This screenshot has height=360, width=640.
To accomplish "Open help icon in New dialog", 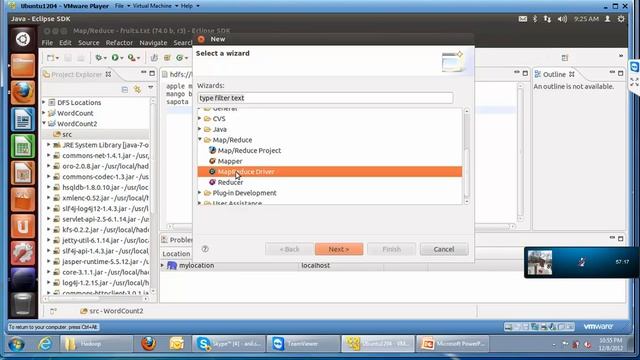I will click(205, 249).
